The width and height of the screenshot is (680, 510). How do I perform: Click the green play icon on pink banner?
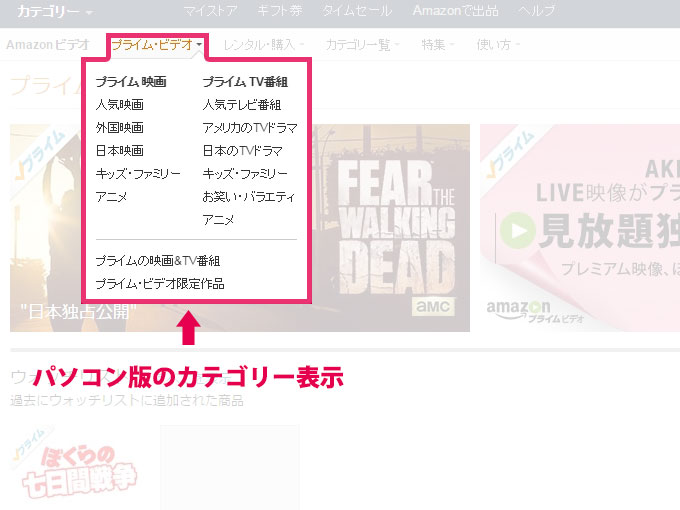pos(517,231)
